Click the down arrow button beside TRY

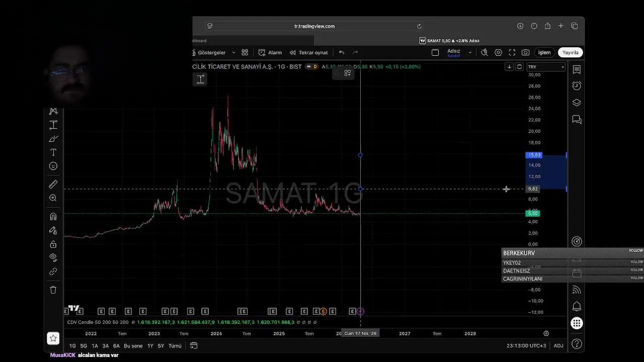pos(509,67)
